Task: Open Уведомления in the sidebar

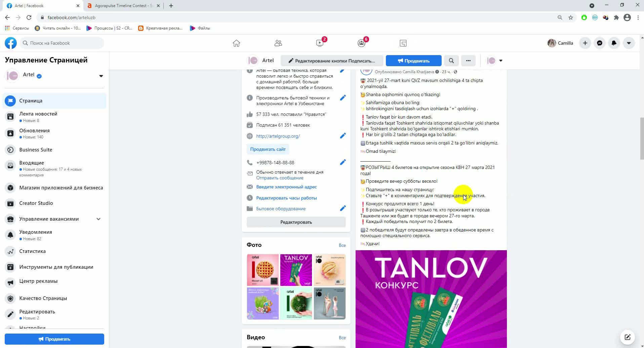Action: pyautogui.click(x=54, y=235)
